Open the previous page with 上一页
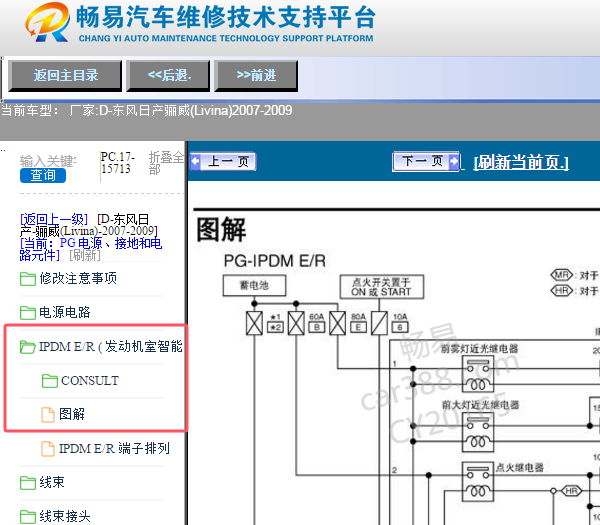Image resolution: width=600 pixels, height=525 pixels. 223,161
